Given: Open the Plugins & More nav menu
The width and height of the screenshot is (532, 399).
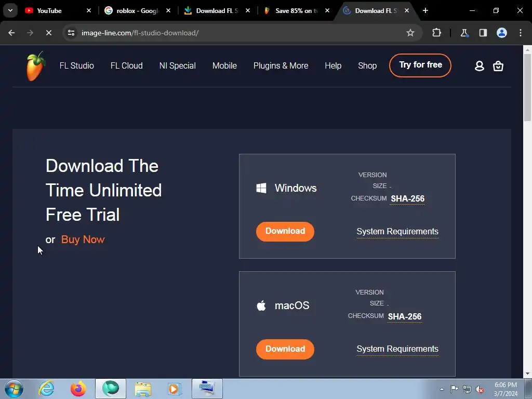Looking at the screenshot, I should [281, 65].
